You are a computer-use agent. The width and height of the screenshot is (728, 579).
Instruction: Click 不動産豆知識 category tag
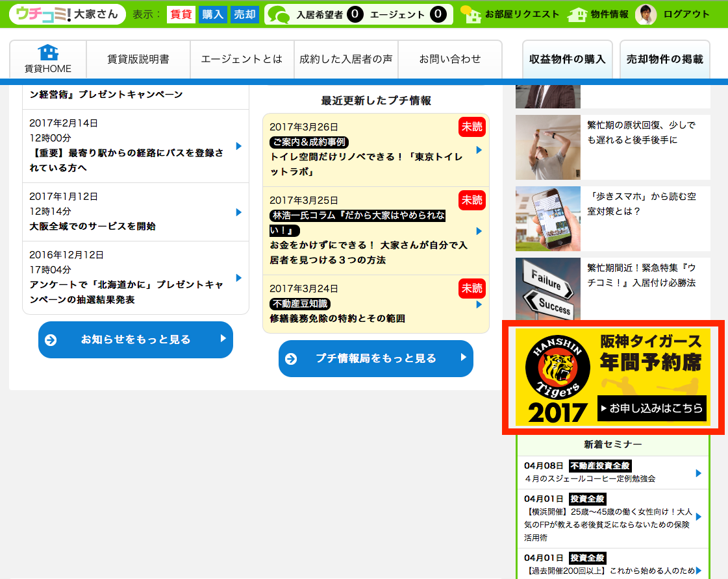point(301,304)
